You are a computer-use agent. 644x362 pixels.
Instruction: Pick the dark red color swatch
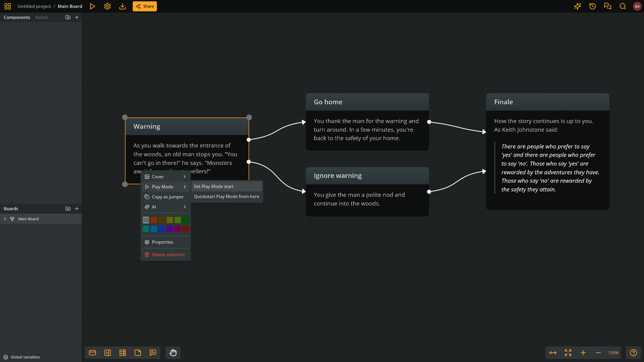[x=185, y=229]
